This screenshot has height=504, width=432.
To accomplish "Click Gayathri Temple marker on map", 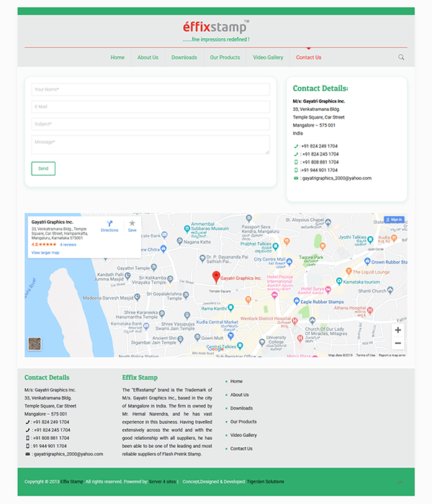I will click(x=154, y=267).
